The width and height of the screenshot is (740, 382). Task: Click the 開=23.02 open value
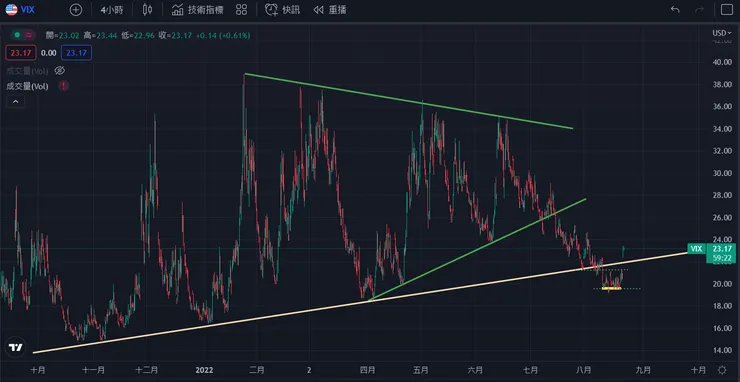click(63, 35)
